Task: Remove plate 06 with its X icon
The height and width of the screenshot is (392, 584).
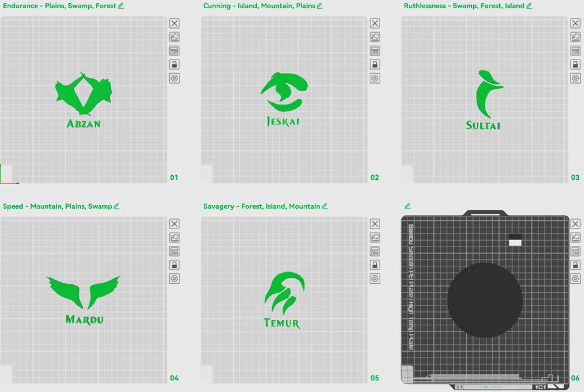Action: tap(575, 224)
